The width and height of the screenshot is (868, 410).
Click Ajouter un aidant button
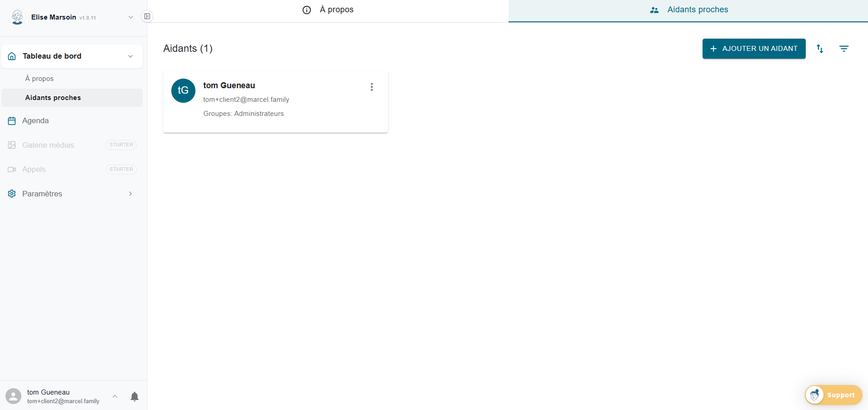tap(753, 49)
